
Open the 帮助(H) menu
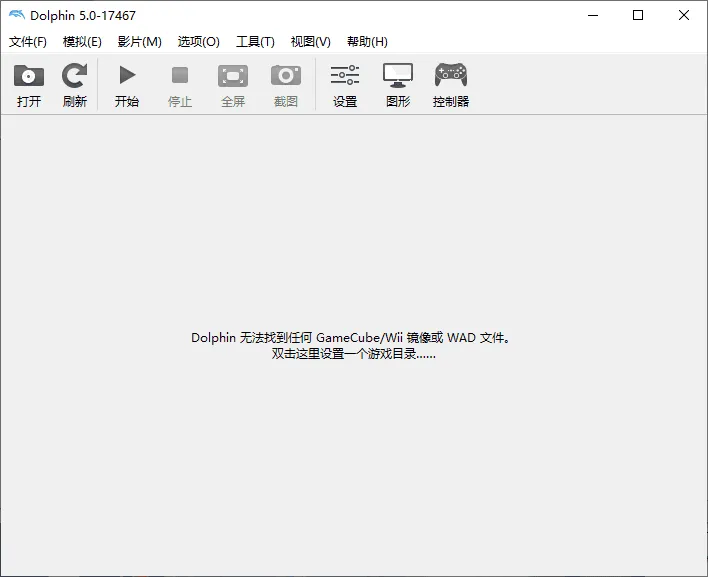tap(367, 42)
